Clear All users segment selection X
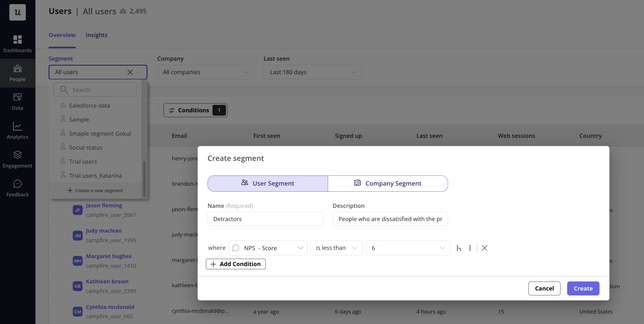The width and height of the screenshot is (644, 324). point(130,72)
